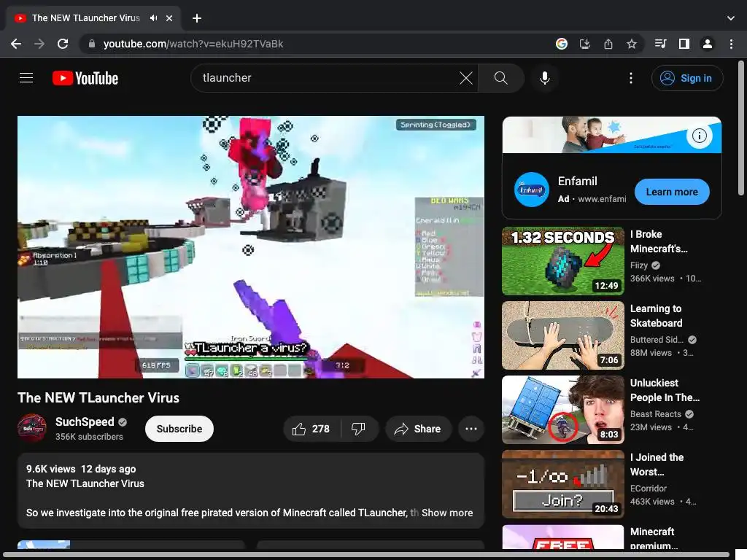Open YouTube settings three-dot menu
Image resolution: width=747 pixels, height=560 pixels.
pos(631,77)
